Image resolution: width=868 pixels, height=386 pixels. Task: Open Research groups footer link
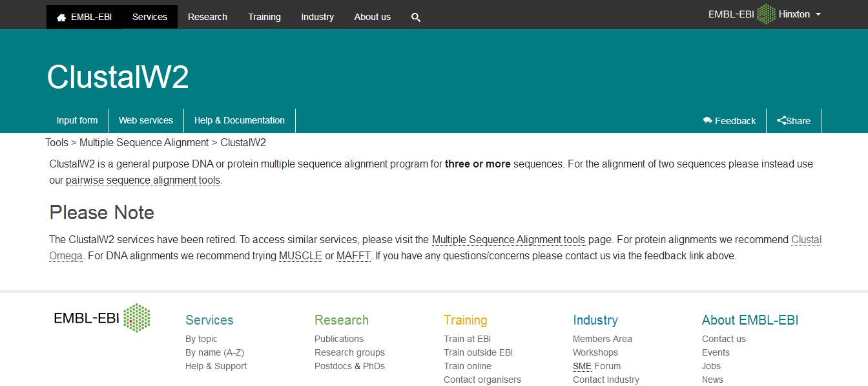(x=349, y=352)
